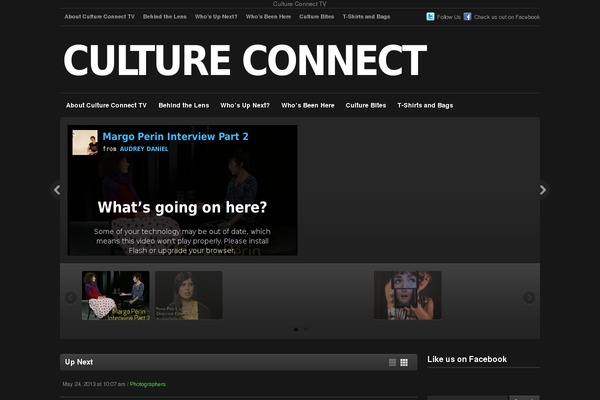Click the May 24, 2013 post date
Screen dimensions: 600x400
(x=94, y=384)
